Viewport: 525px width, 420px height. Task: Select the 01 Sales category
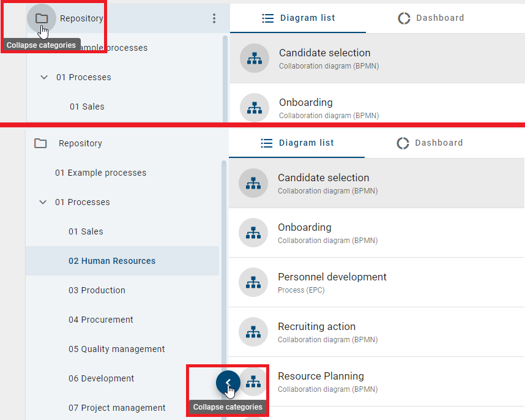click(86, 231)
